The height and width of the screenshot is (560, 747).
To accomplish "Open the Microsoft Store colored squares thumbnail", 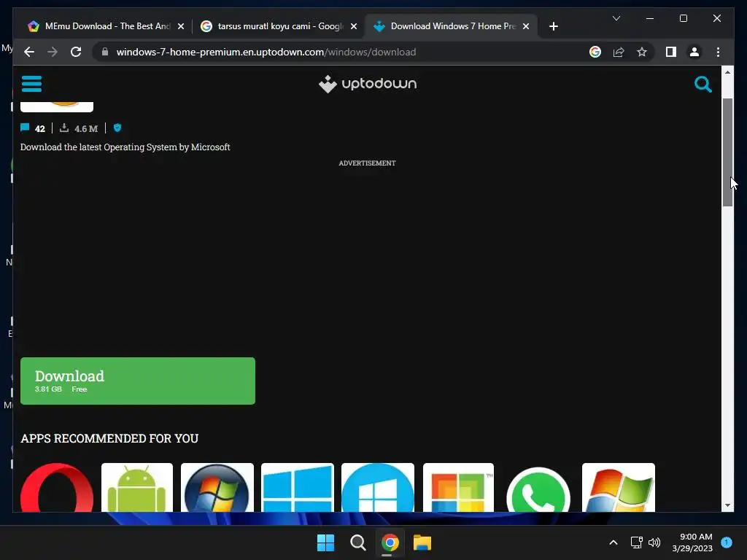I will 458,488.
